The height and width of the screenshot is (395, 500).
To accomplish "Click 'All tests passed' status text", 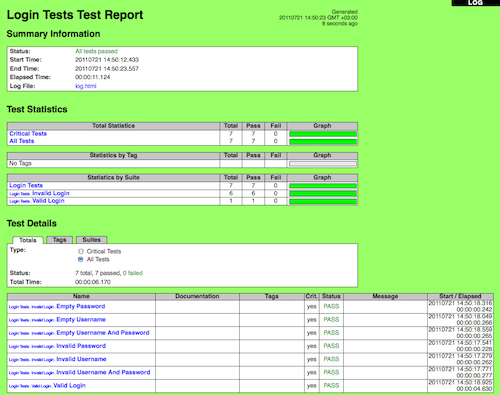I will (x=96, y=51).
